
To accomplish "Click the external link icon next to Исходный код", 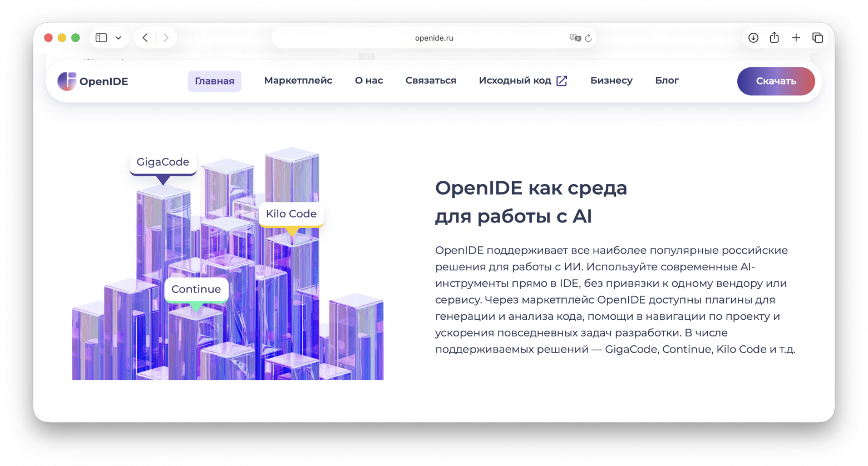I will pyautogui.click(x=562, y=80).
